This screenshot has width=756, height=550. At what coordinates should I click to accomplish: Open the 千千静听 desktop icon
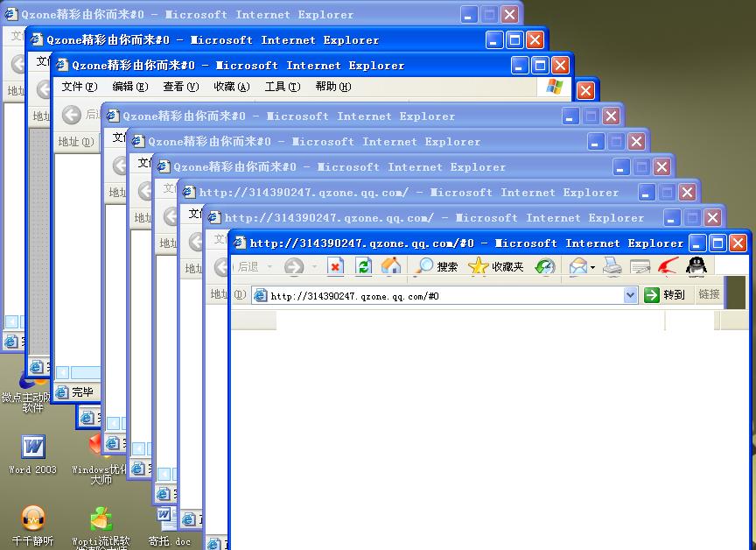pyautogui.click(x=32, y=525)
